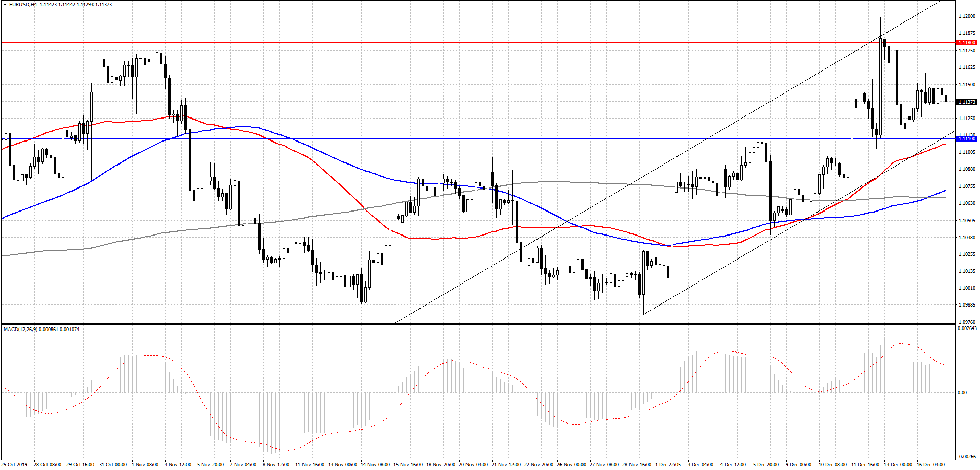Click the black 1.11373 current price tag
Viewport: 980px width, 470px height.
click(x=967, y=102)
